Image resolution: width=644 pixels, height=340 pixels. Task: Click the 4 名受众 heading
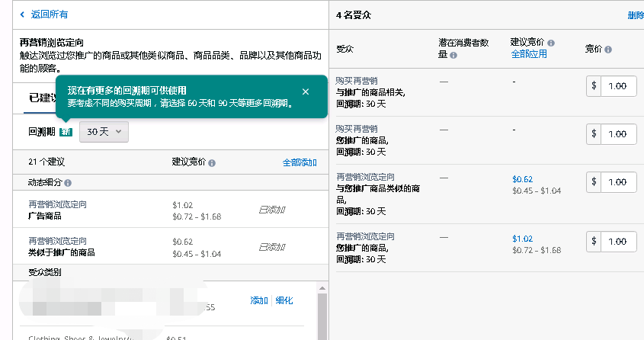coord(353,15)
